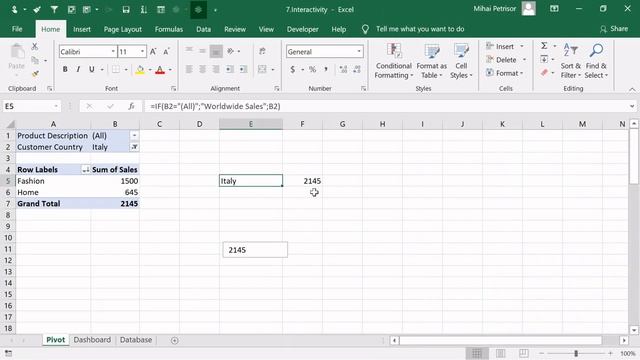This screenshot has height=360, width=640.
Task: Toggle align right
Action: pos(216,69)
